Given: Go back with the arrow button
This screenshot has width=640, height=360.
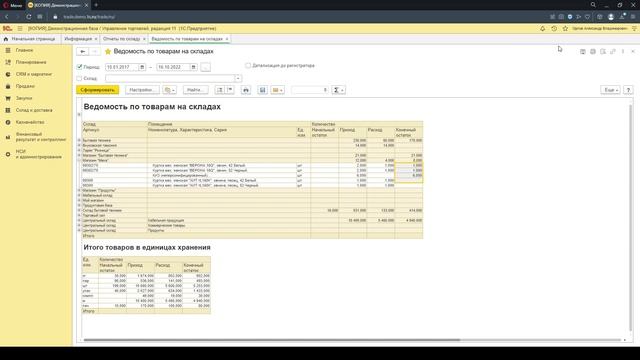Looking at the screenshot, I should (82, 51).
